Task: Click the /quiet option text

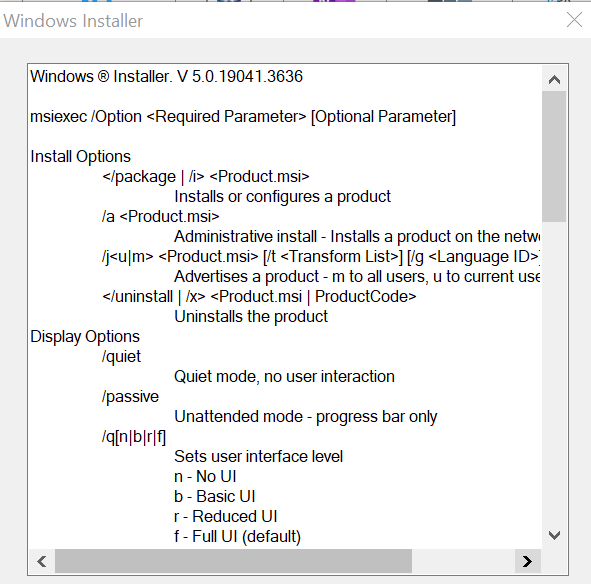Action: (x=121, y=357)
